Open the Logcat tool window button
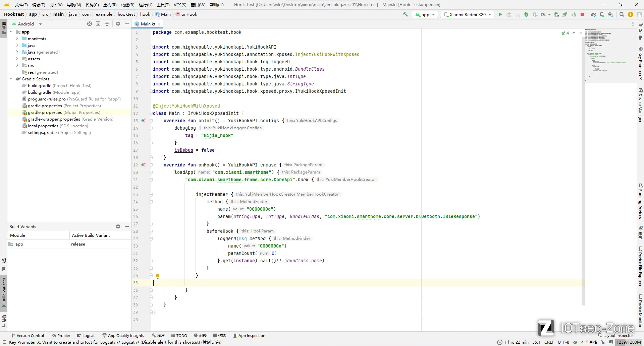Viewport: 644px width, 346px height. point(86,335)
